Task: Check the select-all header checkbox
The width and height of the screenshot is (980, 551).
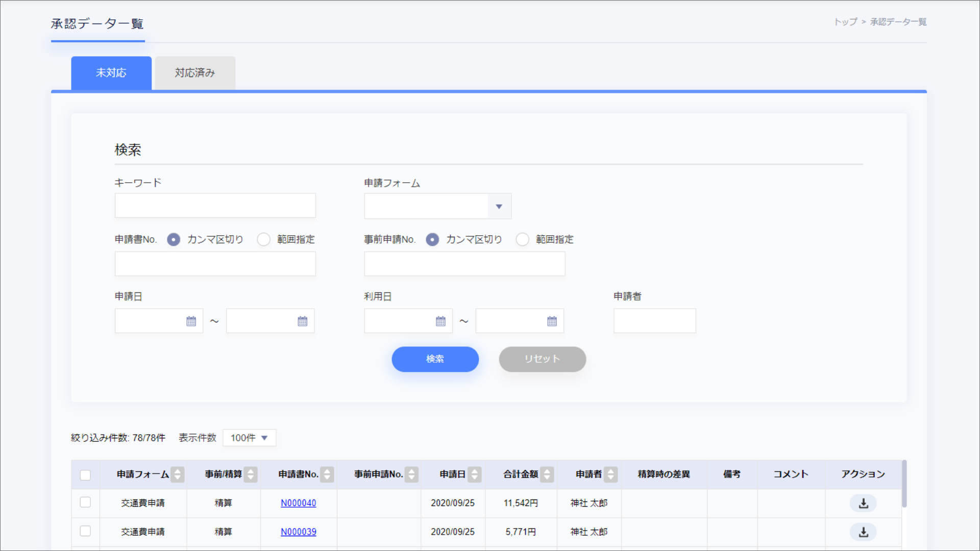Action: [x=85, y=475]
